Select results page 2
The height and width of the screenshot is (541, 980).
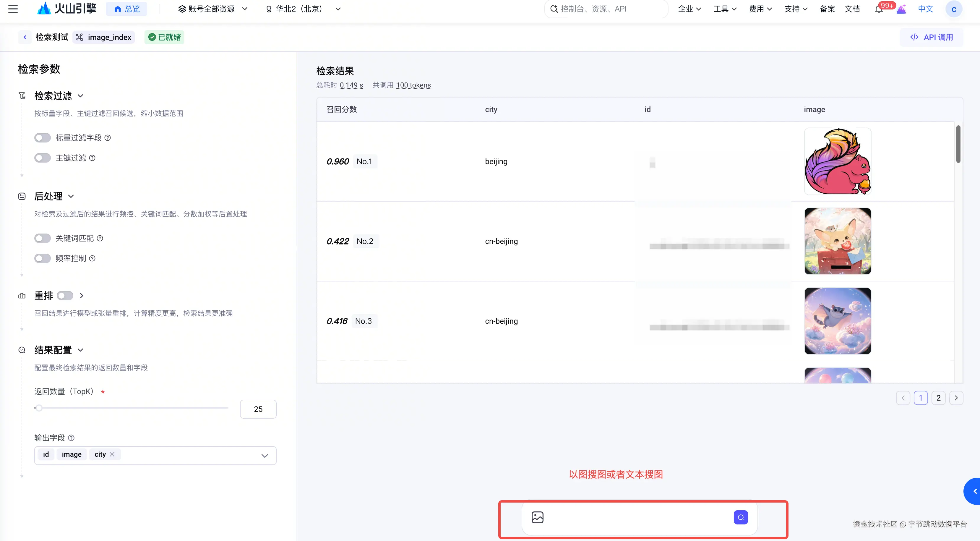click(x=939, y=398)
